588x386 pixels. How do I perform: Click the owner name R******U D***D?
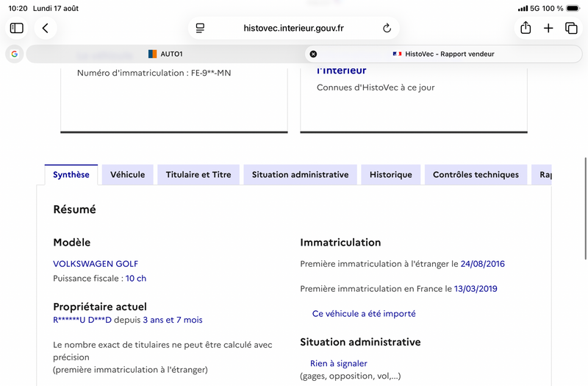[x=82, y=320]
